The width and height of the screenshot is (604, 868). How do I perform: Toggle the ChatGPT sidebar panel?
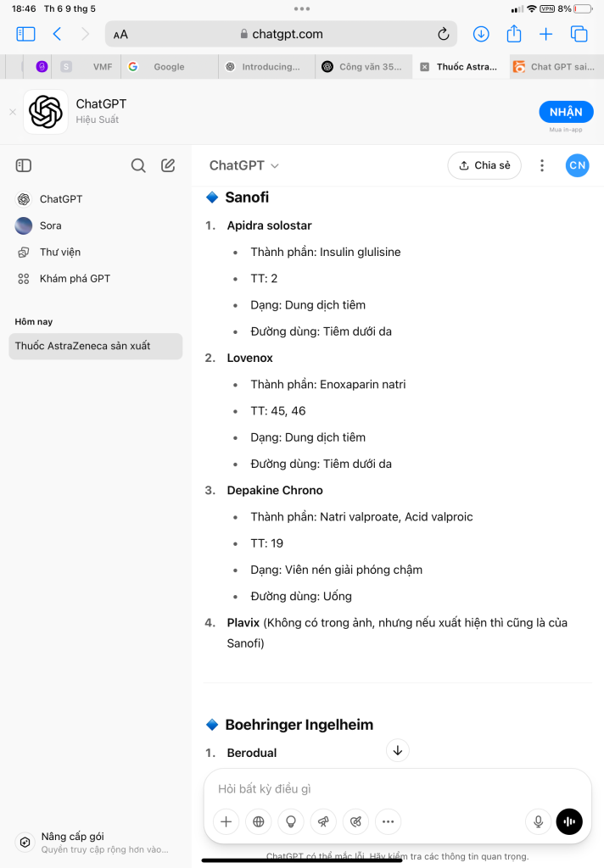(23, 165)
